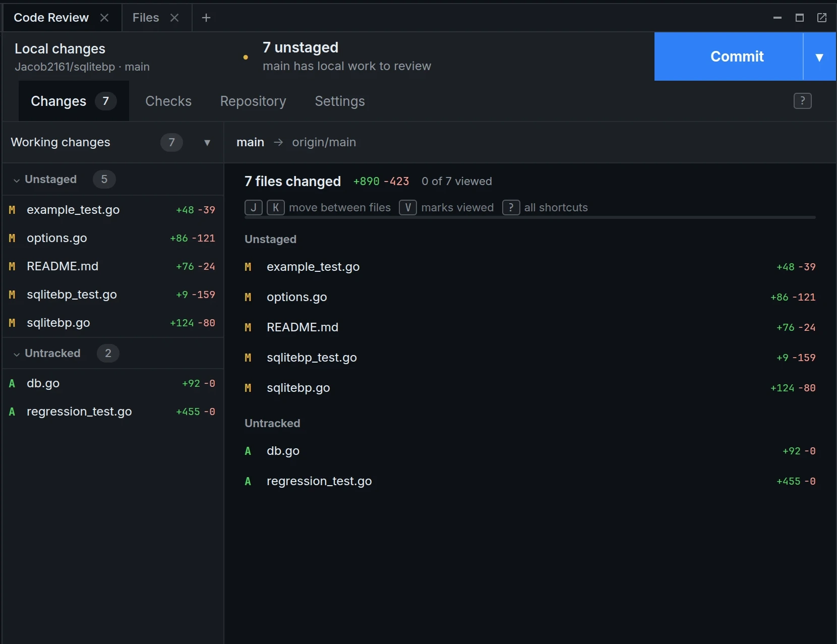The image size is (837, 644).
Task: Select README.md in the sidebar list
Action: click(x=113, y=266)
